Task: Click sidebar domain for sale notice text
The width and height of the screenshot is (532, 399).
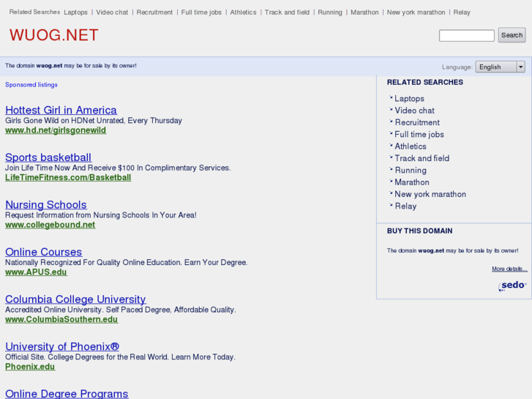Action: tap(453, 250)
